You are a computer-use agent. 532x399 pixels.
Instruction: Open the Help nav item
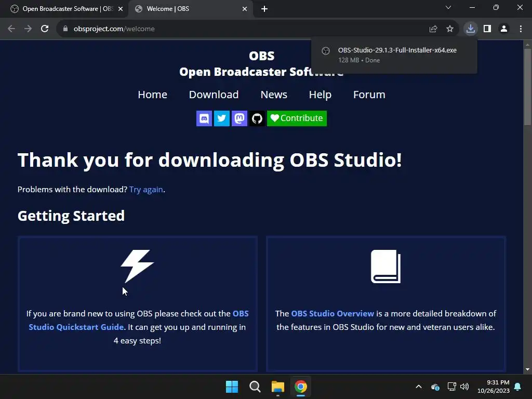pyautogui.click(x=320, y=95)
